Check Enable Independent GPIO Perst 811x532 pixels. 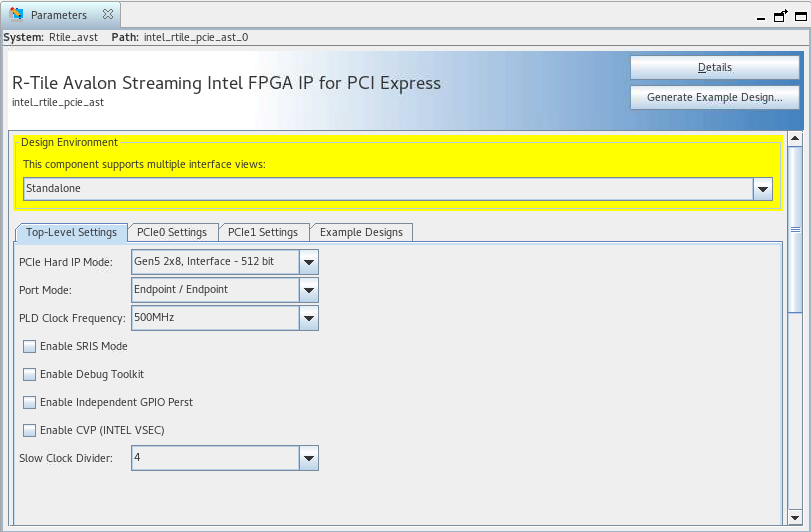[x=29, y=402]
